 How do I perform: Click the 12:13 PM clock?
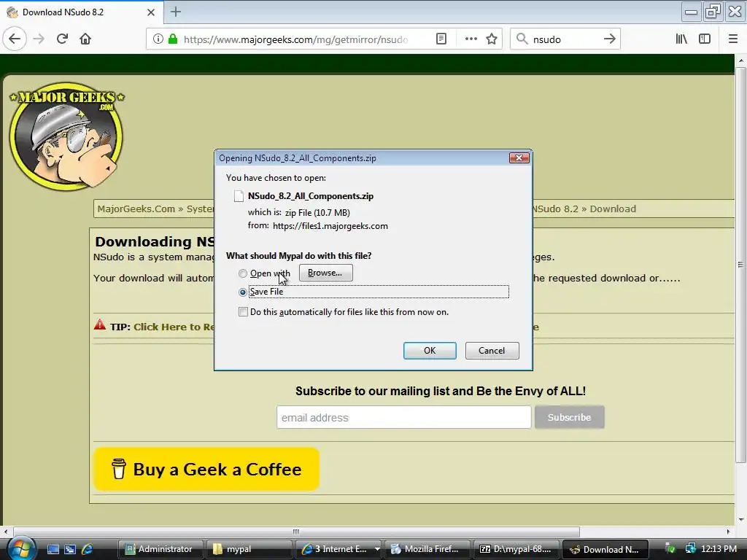[719, 549]
